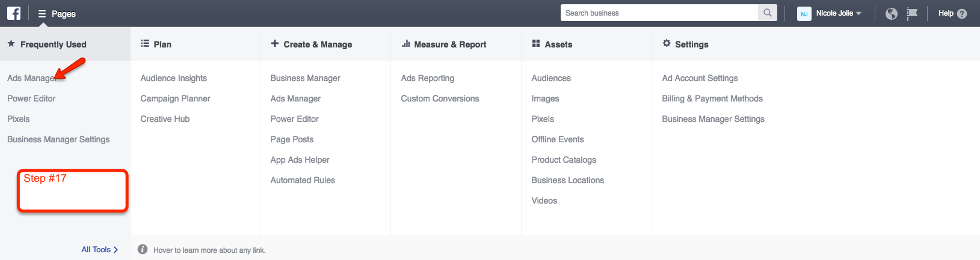The height and width of the screenshot is (260, 980).
Task: Select the Measure & Report header
Action: (450, 44)
